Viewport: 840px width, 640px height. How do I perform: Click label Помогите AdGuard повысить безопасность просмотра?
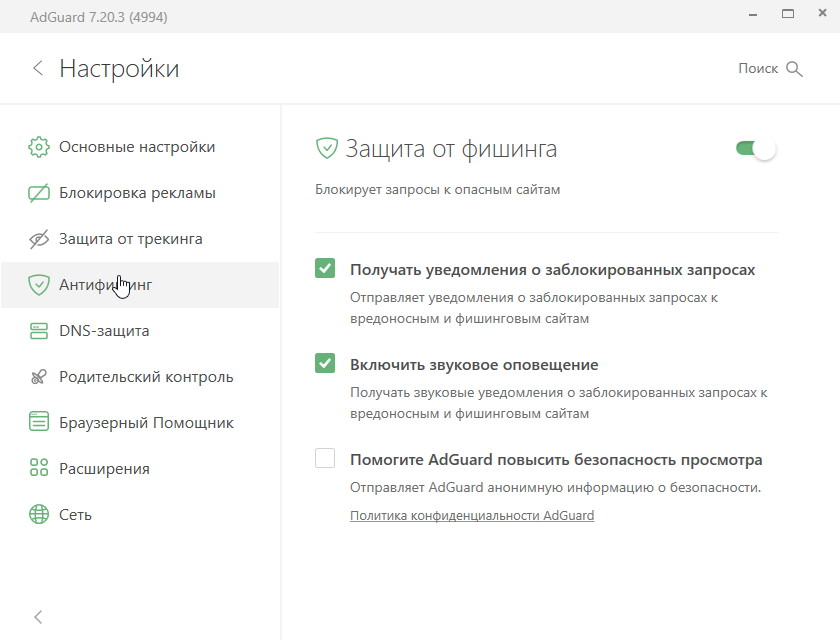pos(556,460)
